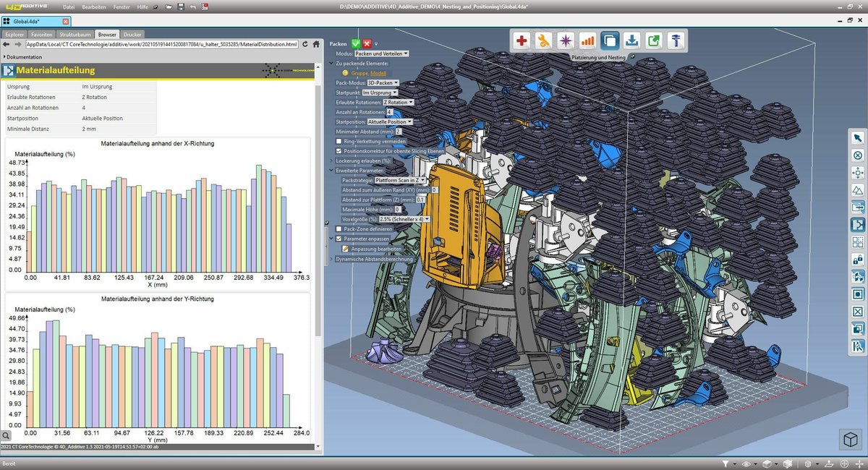
Task: Select the measurement caliper toolbar icon
Action: click(676, 40)
